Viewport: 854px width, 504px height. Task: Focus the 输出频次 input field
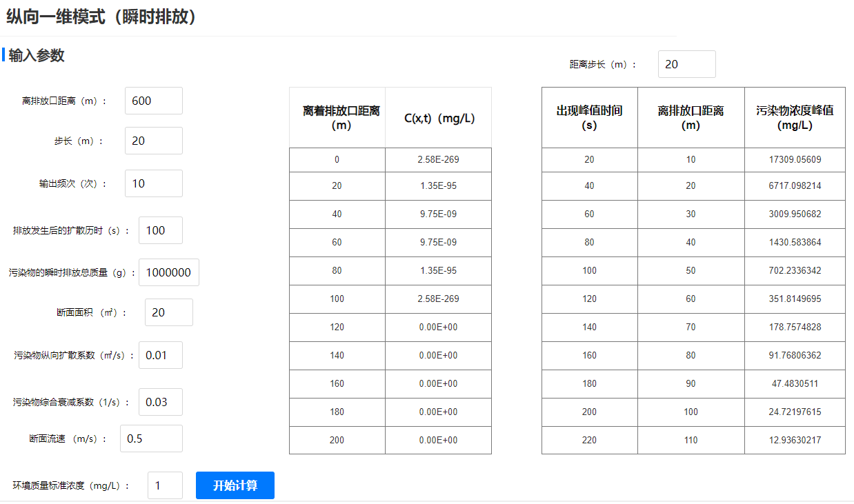click(x=153, y=183)
